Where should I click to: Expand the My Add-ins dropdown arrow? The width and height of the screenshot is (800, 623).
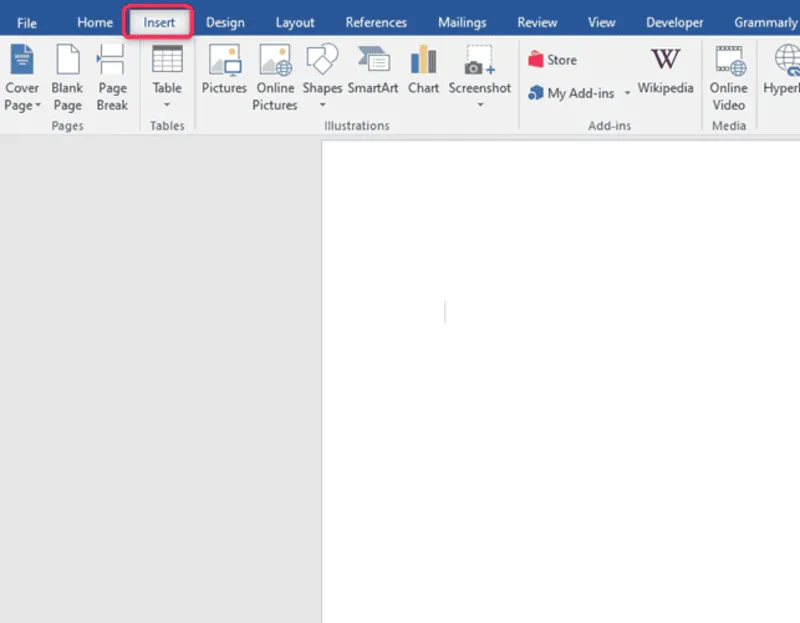[x=627, y=93]
